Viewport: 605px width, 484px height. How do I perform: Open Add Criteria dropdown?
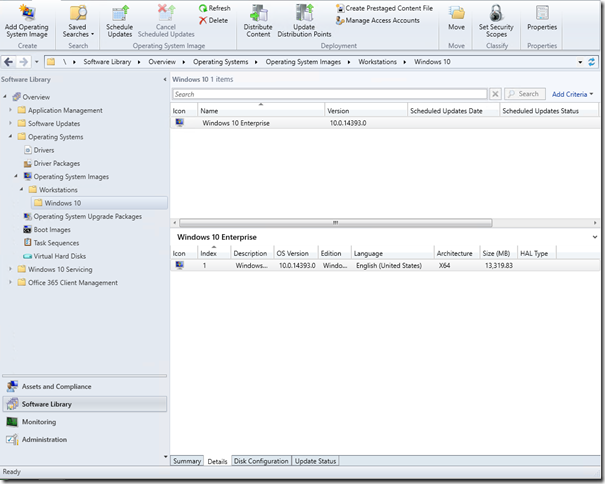[572, 94]
